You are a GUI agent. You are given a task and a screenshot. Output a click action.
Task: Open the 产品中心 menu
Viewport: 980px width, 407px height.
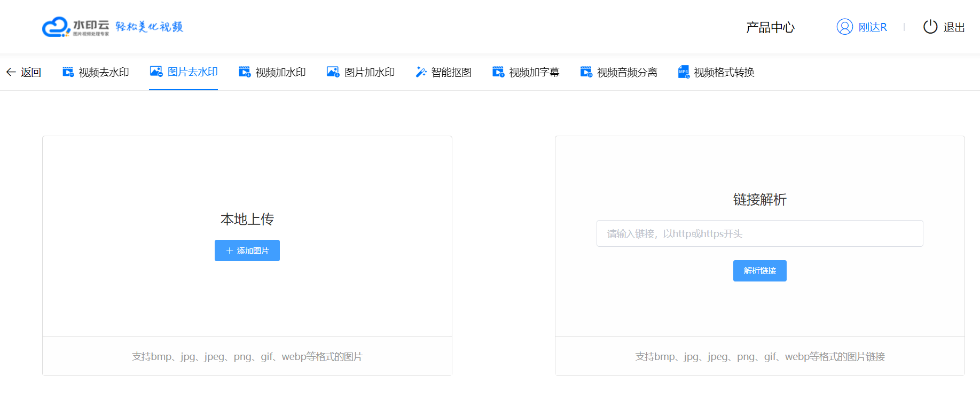click(x=770, y=27)
